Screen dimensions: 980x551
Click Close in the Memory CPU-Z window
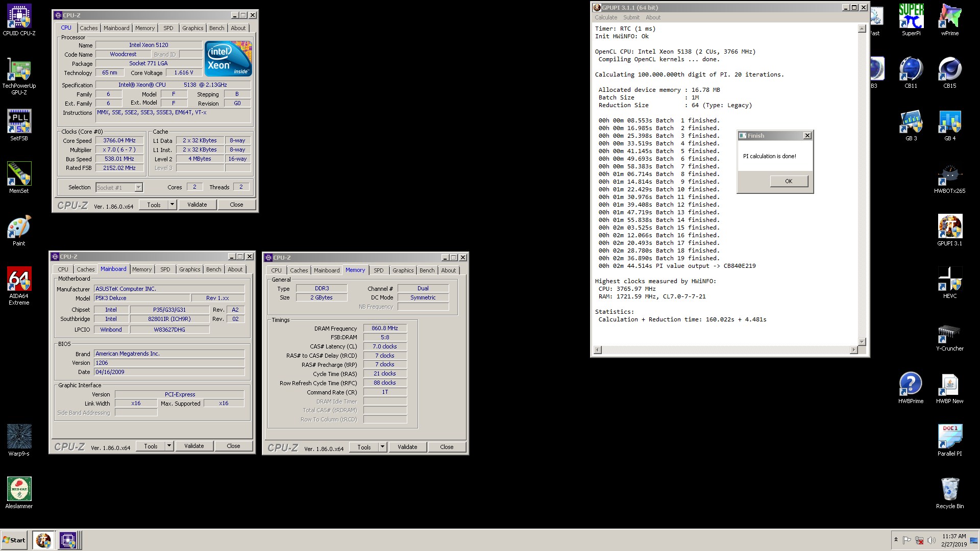pyautogui.click(x=447, y=447)
